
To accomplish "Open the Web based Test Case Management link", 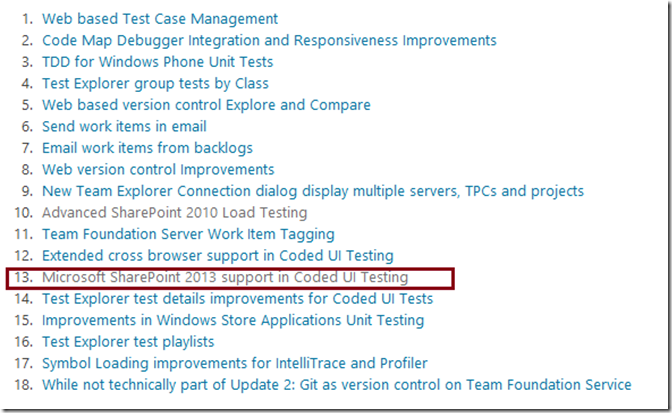I will tap(160, 19).
